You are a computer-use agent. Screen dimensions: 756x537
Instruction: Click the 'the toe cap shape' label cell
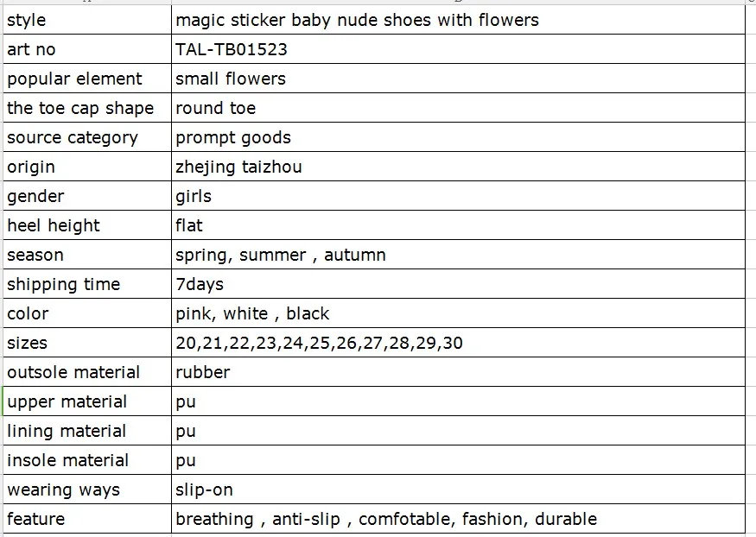pyautogui.click(x=86, y=108)
